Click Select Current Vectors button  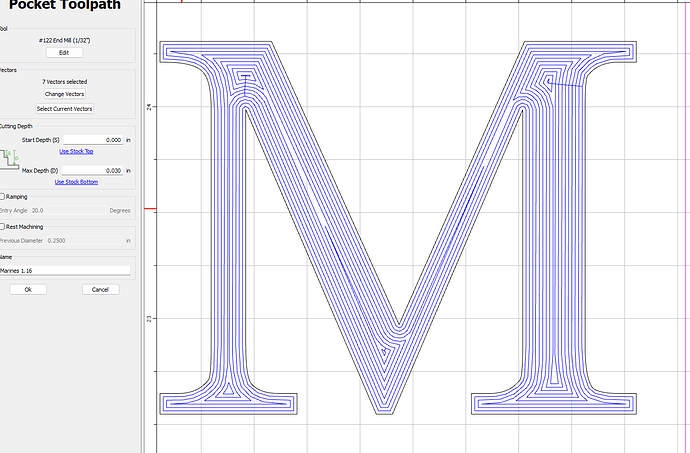point(64,109)
